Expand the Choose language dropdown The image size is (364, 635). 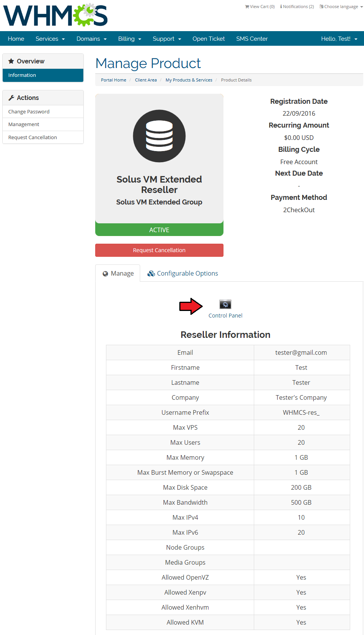click(341, 7)
